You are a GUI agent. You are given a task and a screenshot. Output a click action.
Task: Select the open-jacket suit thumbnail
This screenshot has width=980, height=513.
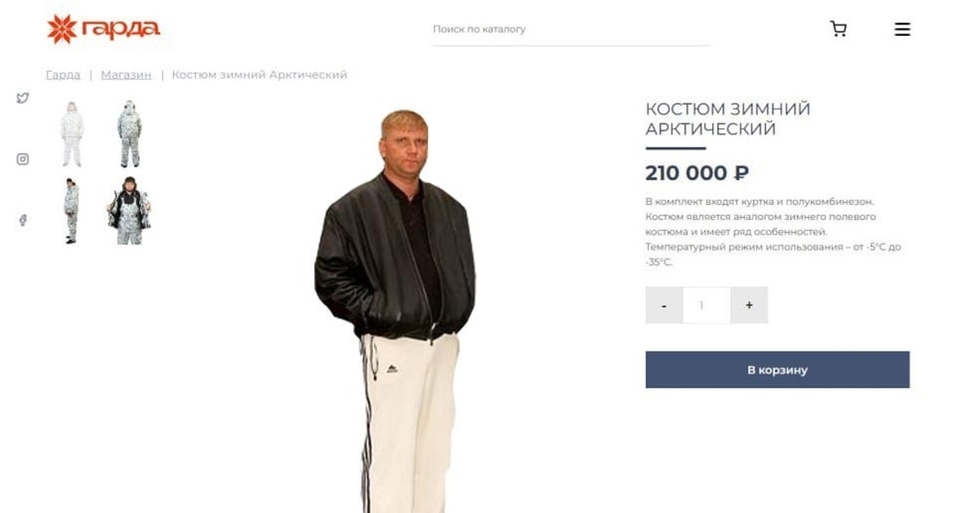click(x=129, y=211)
